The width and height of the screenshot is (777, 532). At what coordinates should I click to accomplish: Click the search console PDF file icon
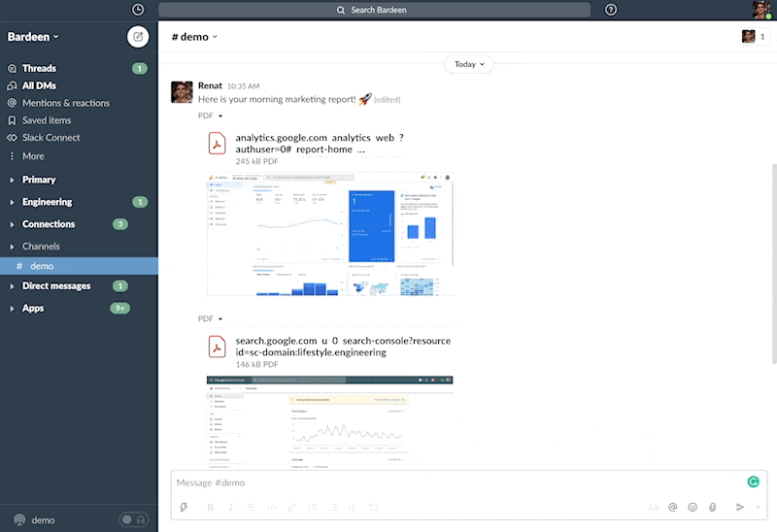point(217,347)
